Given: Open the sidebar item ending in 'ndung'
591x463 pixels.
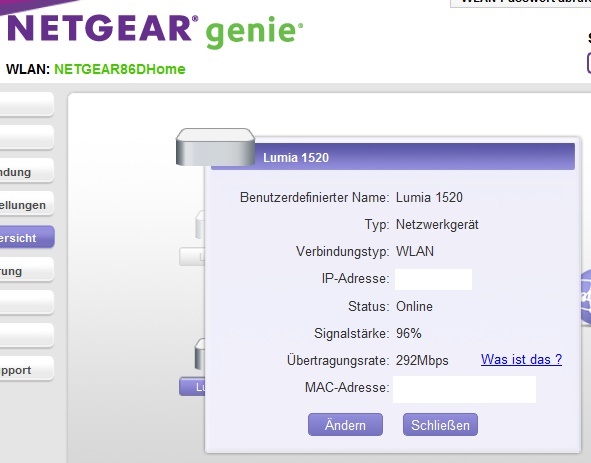Looking at the screenshot, I should (x=26, y=172).
